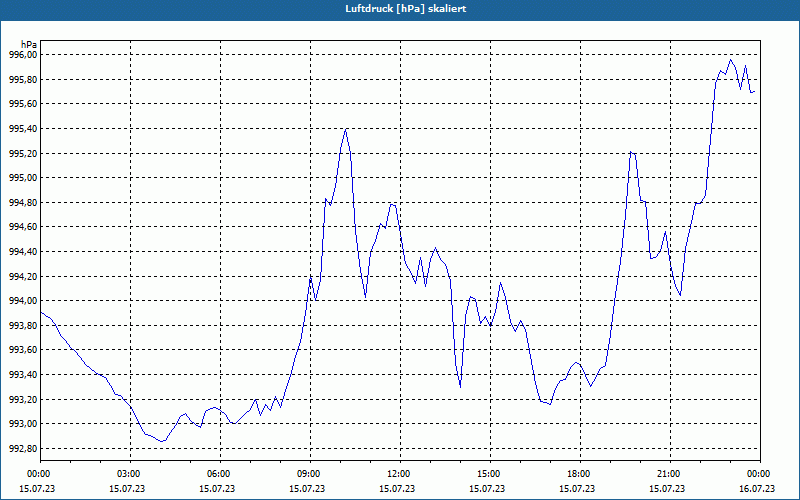Image resolution: width=800 pixels, height=500 pixels.
Task: Select the 994,00 y-axis label
Action: pos(23,301)
